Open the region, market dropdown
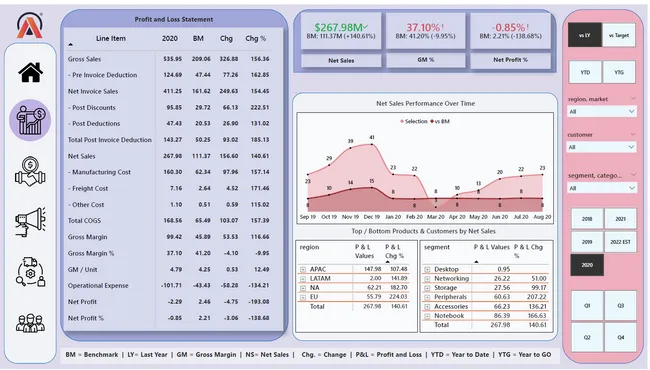 click(x=601, y=111)
